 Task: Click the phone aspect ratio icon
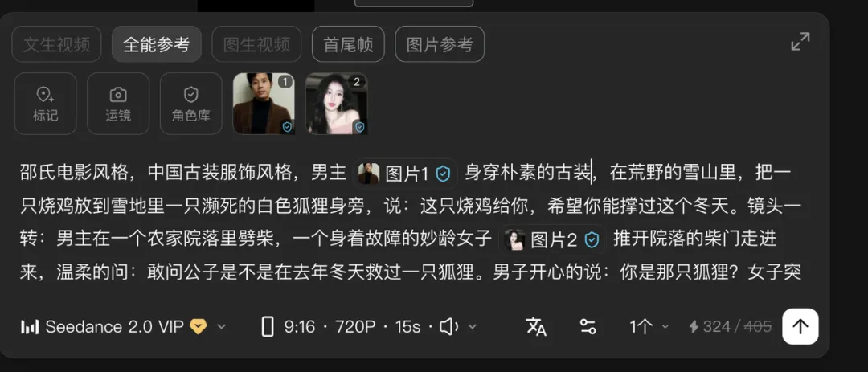coord(268,327)
